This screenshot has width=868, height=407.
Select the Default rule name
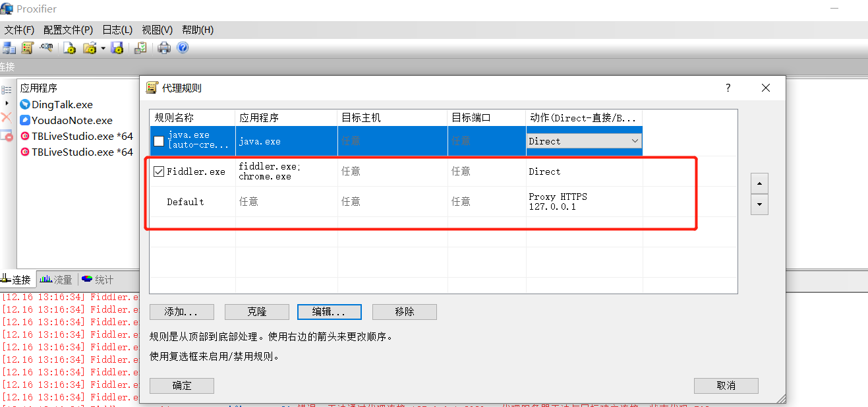point(185,202)
